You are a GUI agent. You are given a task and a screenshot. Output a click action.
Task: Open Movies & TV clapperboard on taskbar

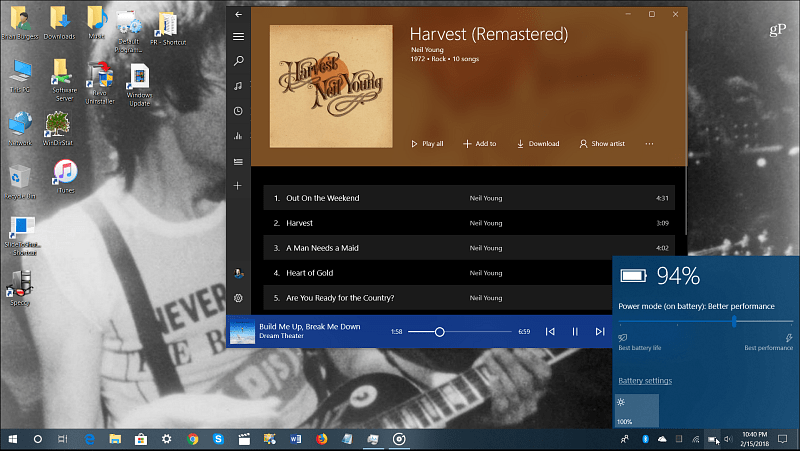click(244, 439)
